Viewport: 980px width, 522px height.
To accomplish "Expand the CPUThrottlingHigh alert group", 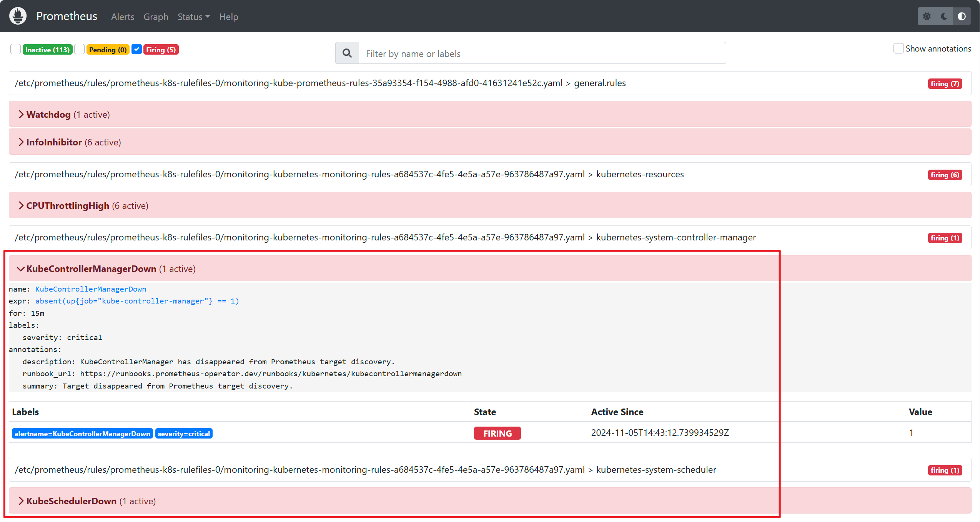I will [68, 206].
